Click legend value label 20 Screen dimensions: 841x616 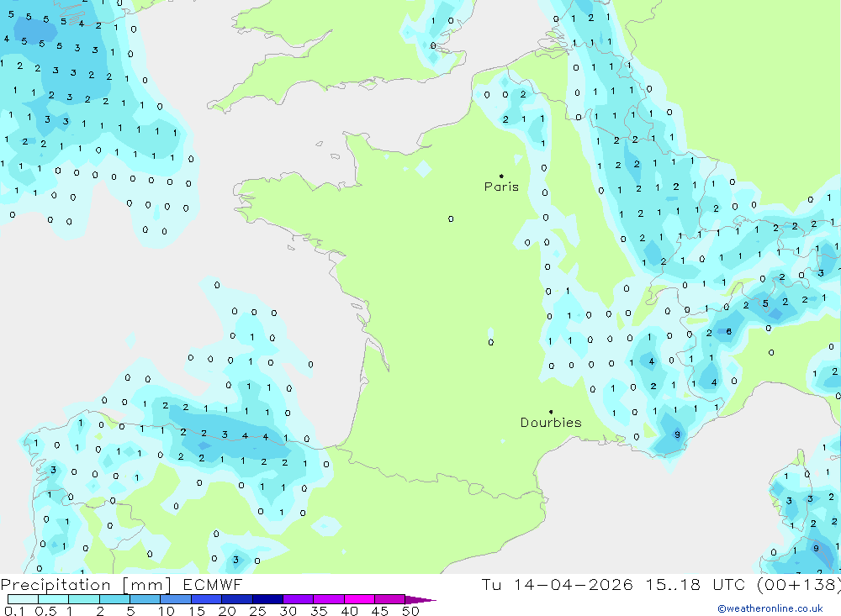(x=227, y=611)
